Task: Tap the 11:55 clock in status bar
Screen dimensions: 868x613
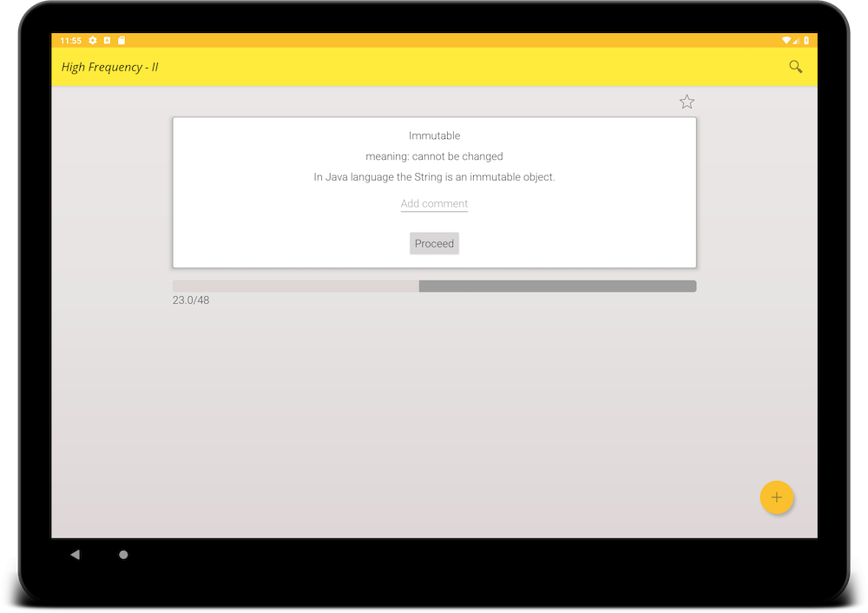Action: 71,41
